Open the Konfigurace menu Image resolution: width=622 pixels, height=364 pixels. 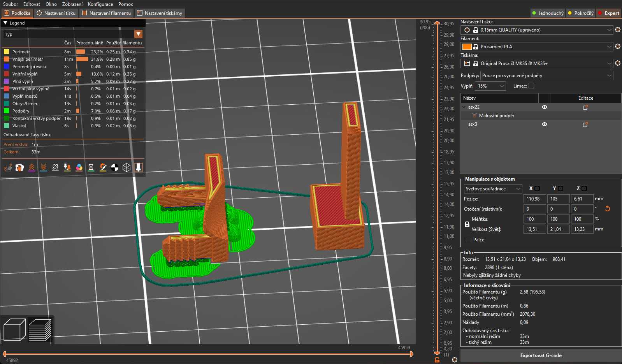(x=100, y=4)
